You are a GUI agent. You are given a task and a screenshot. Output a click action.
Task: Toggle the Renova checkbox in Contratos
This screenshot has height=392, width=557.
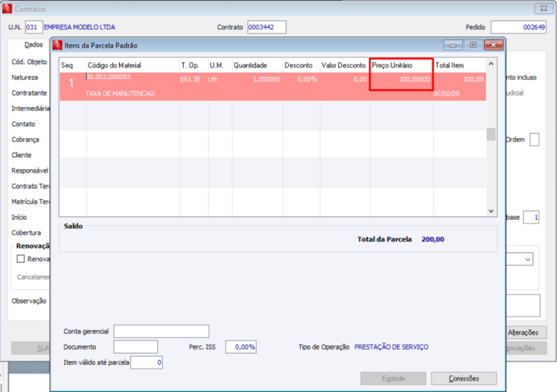(x=21, y=259)
